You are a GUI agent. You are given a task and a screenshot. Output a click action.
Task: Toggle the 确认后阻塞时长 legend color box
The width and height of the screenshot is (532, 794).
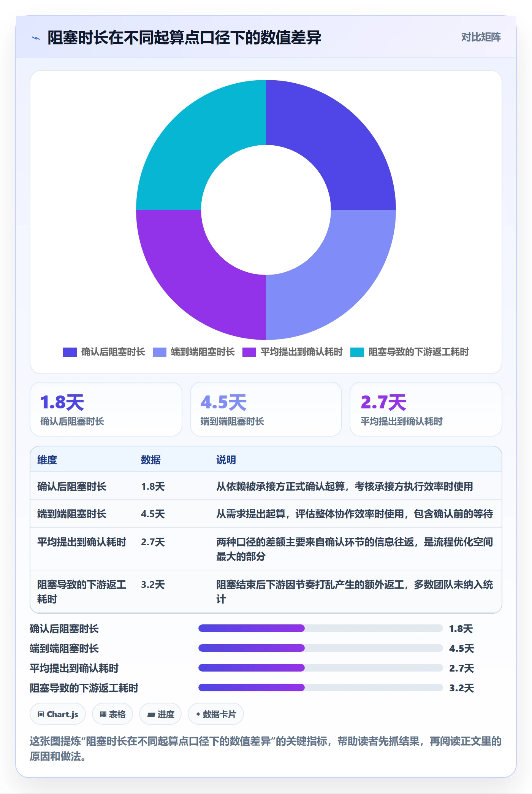click(x=70, y=352)
